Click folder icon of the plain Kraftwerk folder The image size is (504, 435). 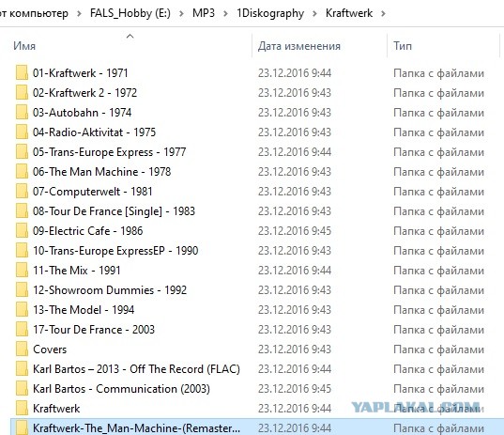click(x=22, y=409)
